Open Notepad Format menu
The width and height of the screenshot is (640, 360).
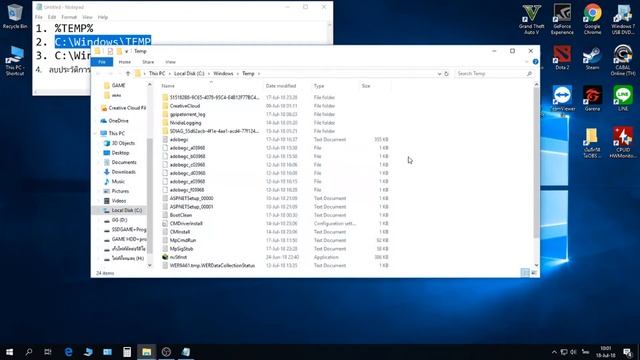[x=69, y=17]
